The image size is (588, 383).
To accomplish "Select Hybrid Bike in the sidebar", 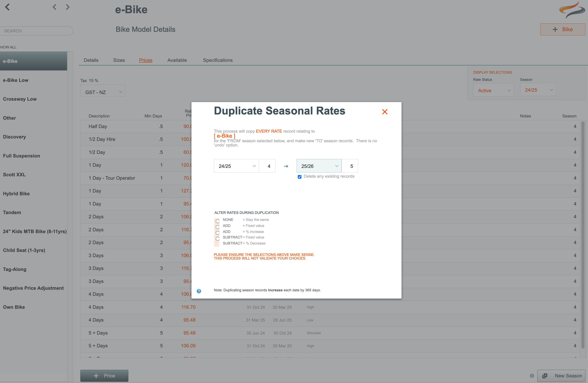I will [33, 194].
